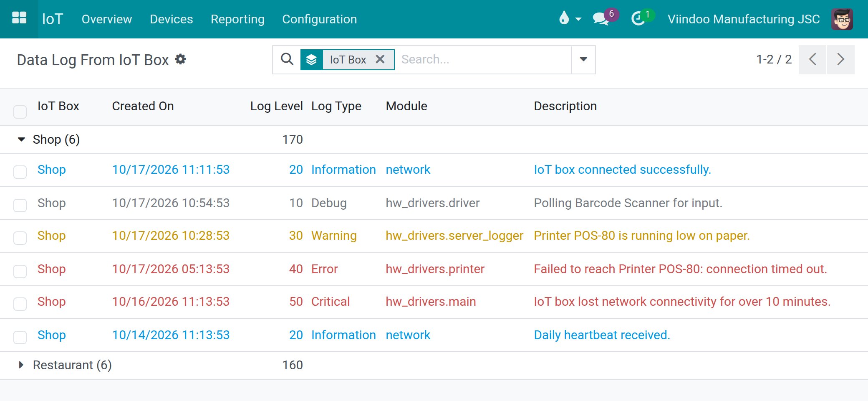Open the Reporting menu
Viewport: 868px width, 401px height.
point(237,19)
